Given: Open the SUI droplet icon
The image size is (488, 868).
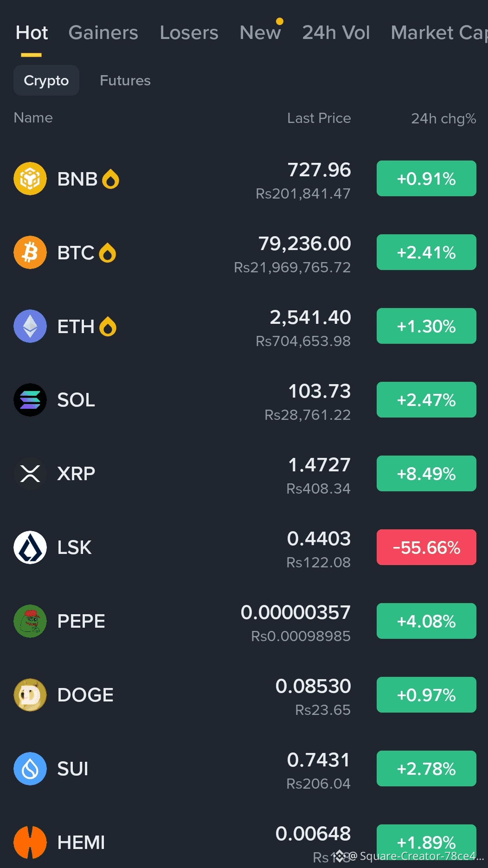Looking at the screenshot, I should pyautogui.click(x=30, y=769).
